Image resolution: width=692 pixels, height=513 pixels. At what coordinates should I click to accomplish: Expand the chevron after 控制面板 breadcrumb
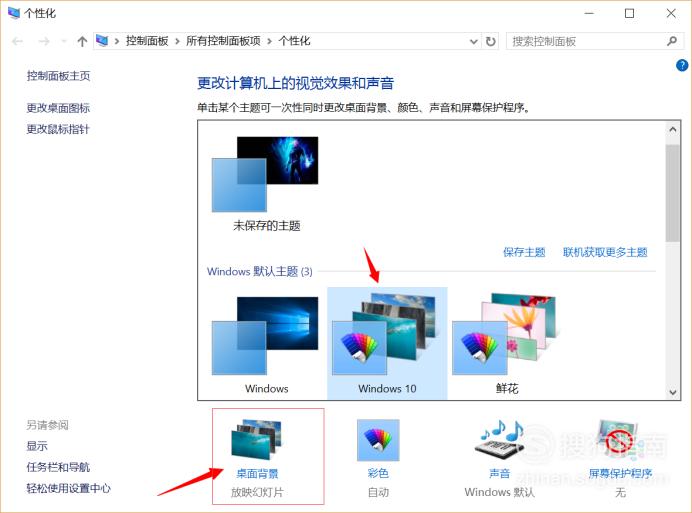pyautogui.click(x=177, y=41)
